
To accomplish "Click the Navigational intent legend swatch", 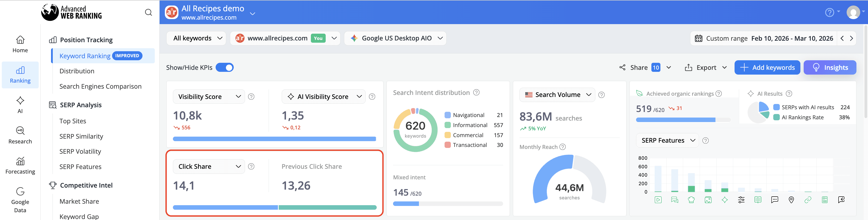I will pyautogui.click(x=448, y=115).
